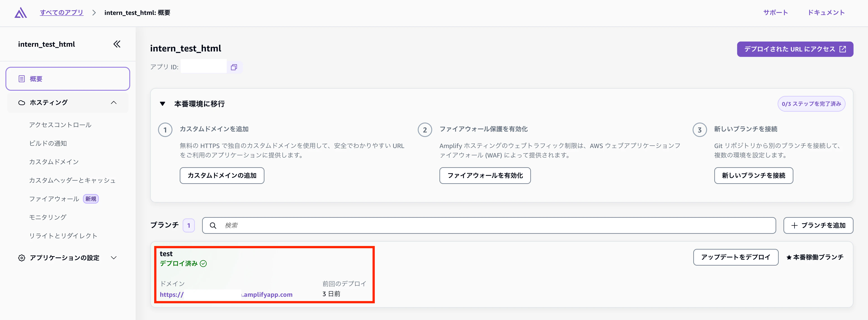Open the ドキュメント menu item
The image size is (868, 320).
pyautogui.click(x=826, y=12)
